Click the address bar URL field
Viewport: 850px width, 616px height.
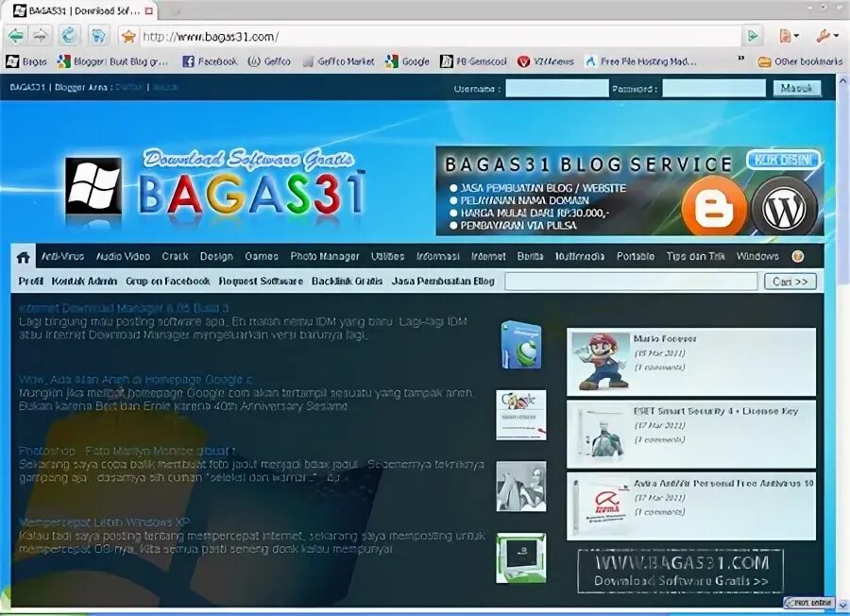coord(439,37)
